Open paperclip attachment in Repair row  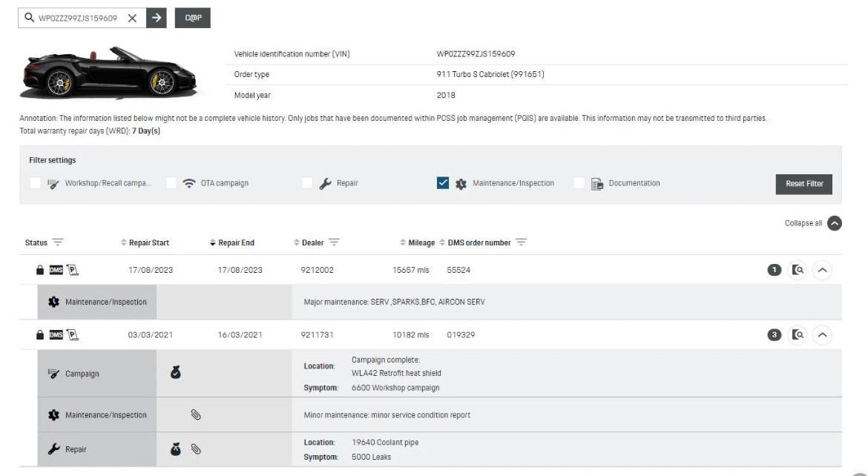[x=195, y=449]
